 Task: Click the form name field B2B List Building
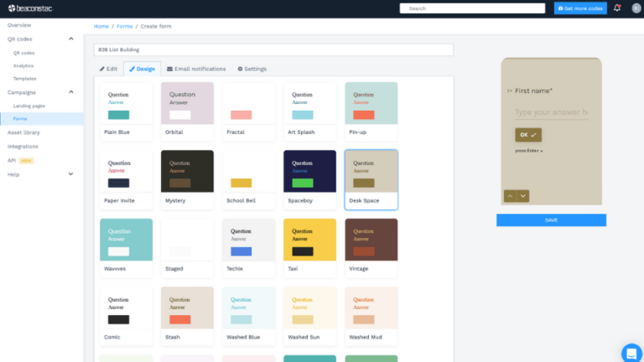pyautogui.click(x=273, y=50)
